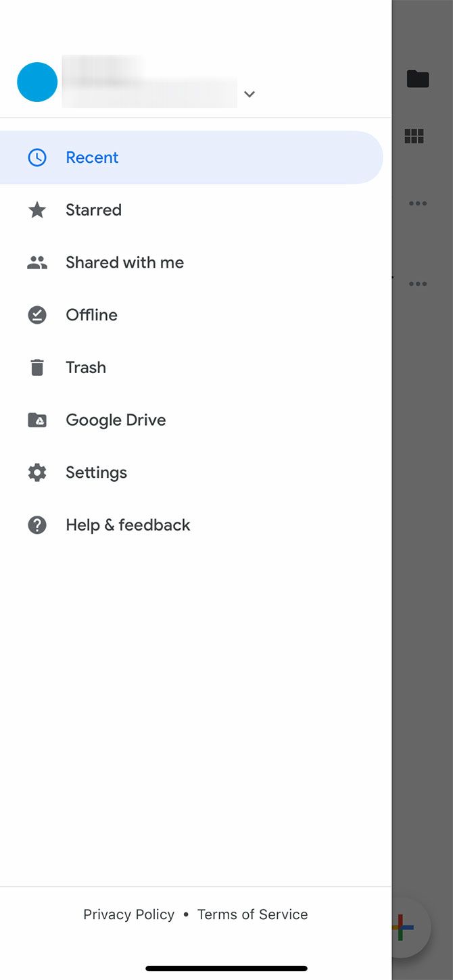Click the Settings gear icon
Image resolution: width=453 pixels, height=980 pixels.
(x=37, y=472)
